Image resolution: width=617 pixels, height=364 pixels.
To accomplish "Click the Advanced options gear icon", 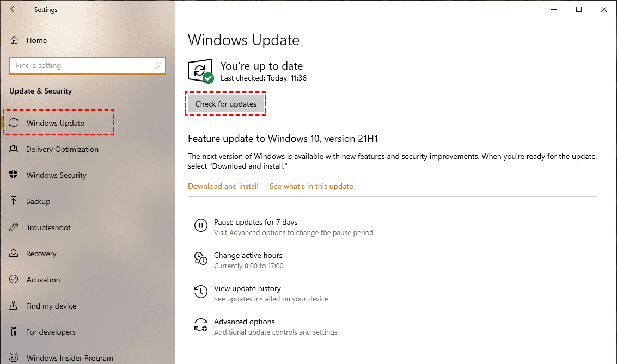I will pos(200,325).
